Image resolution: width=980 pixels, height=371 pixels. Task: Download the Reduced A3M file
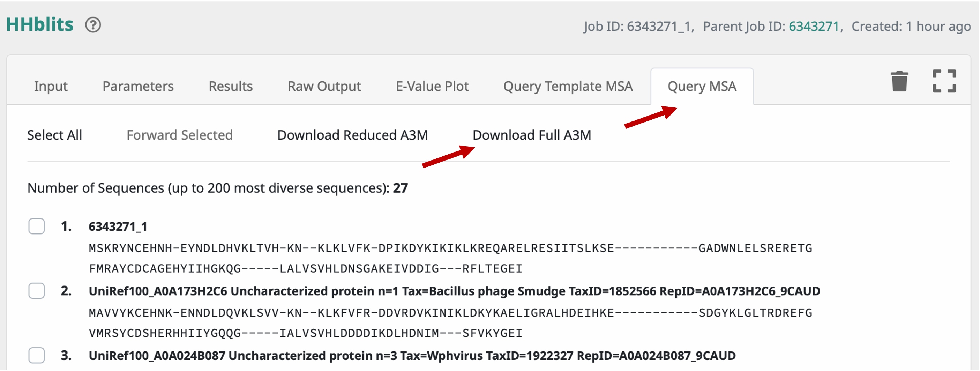click(353, 135)
